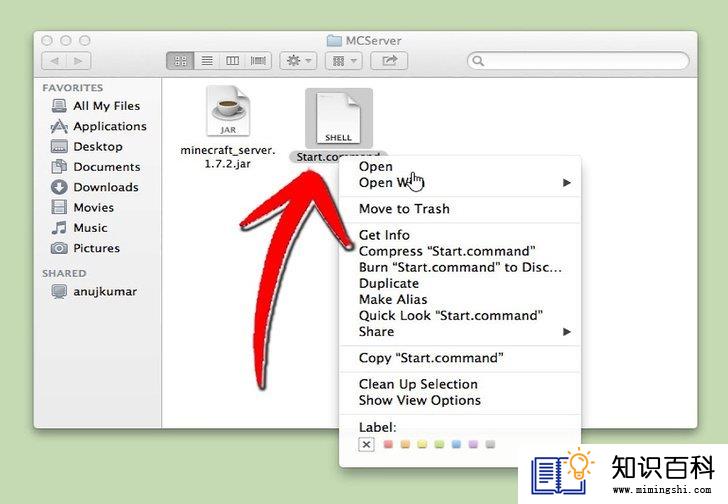
Task: Click the Forward navigation arrow
Action: point(78,61)
